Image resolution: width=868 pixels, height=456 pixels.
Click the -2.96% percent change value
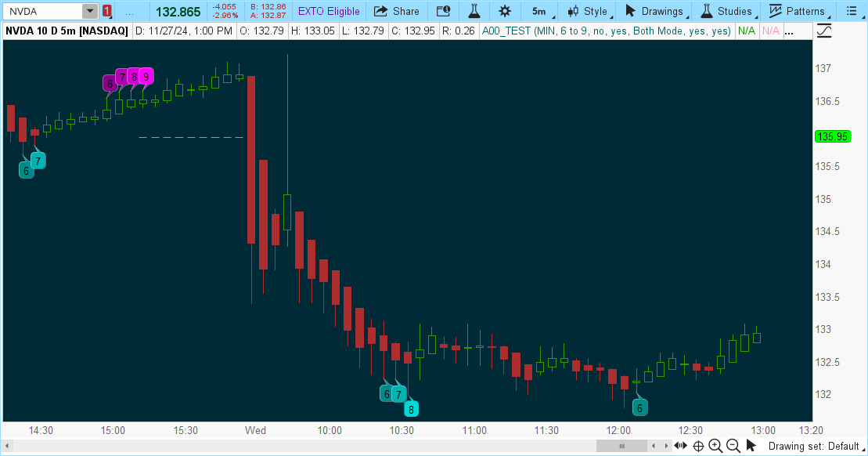(x=225, y=16)
